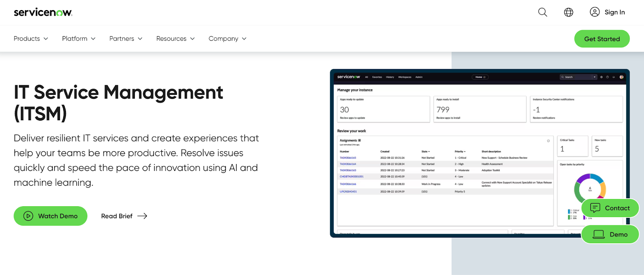Click the Home pill in dashboard
Viewport: 644px width, 275px height.
tap(480, 77)
